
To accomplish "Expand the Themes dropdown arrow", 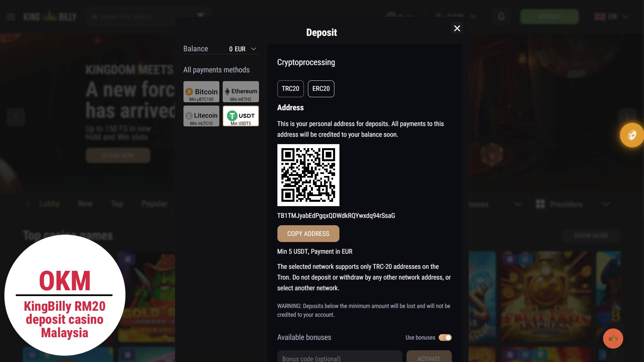I will coord(518,204).
